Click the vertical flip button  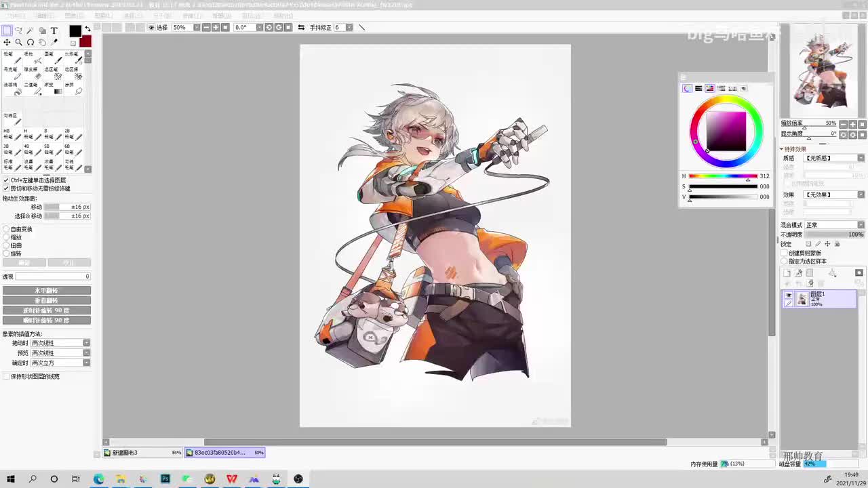pyautogui.click(x=47, y=300)
